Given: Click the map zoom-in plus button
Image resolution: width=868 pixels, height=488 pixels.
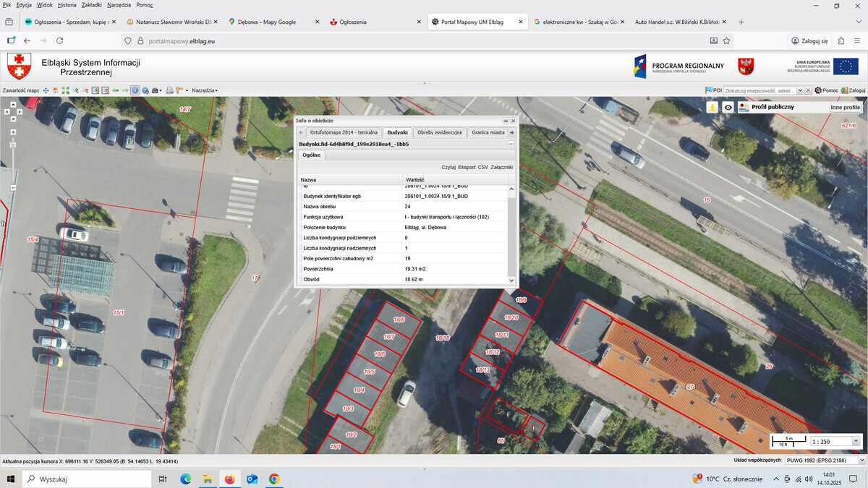Looking at the screenshot, I should (x=13, y=132).
